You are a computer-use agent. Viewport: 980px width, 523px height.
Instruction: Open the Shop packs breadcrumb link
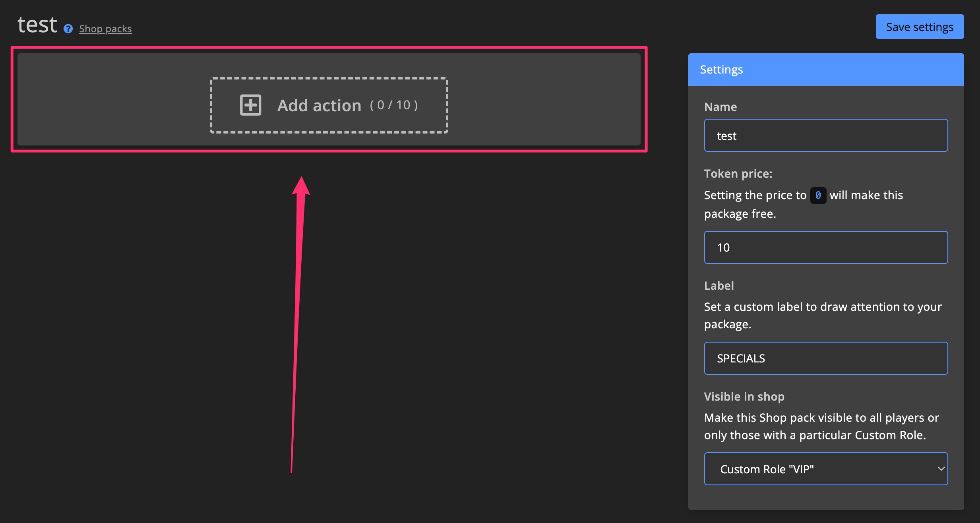[105, 29]
